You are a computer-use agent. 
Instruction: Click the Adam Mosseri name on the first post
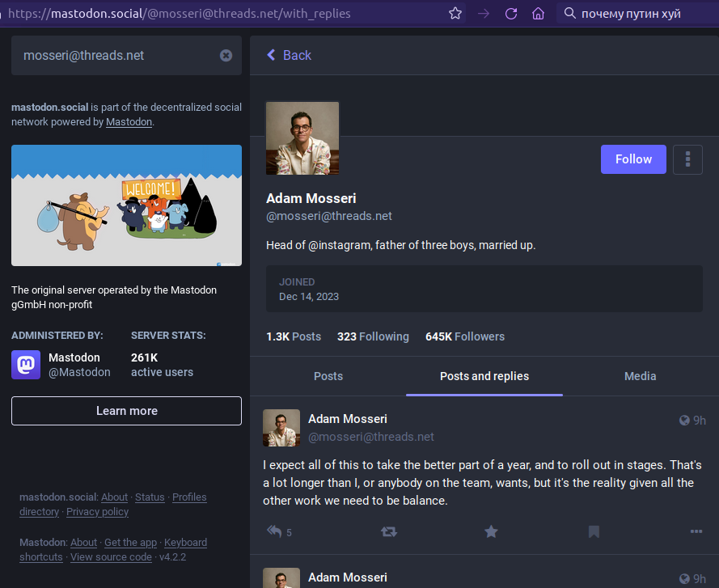pos(348,419)
